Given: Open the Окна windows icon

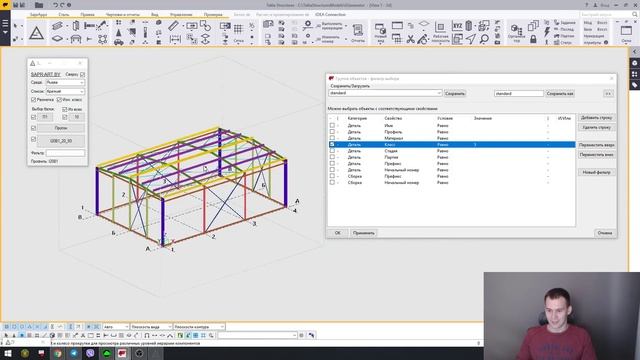Looking at the screenshot, I should click(626, 33).
